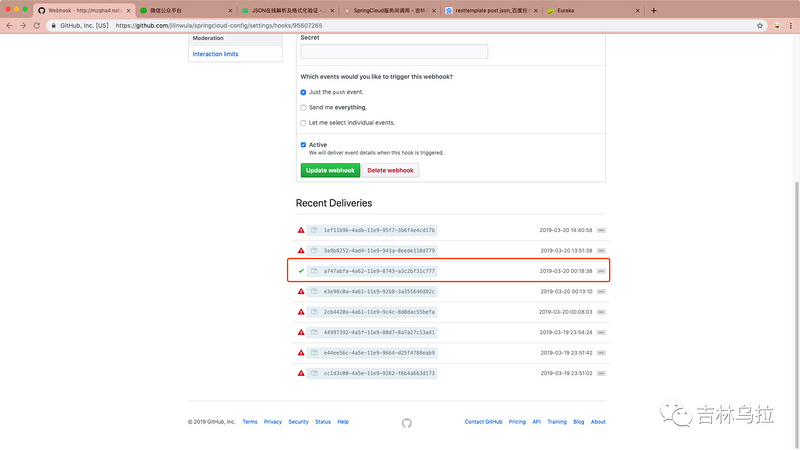Click GitHub Octocat logo in footer
800x450 pixels.
[x=407, y=423]
